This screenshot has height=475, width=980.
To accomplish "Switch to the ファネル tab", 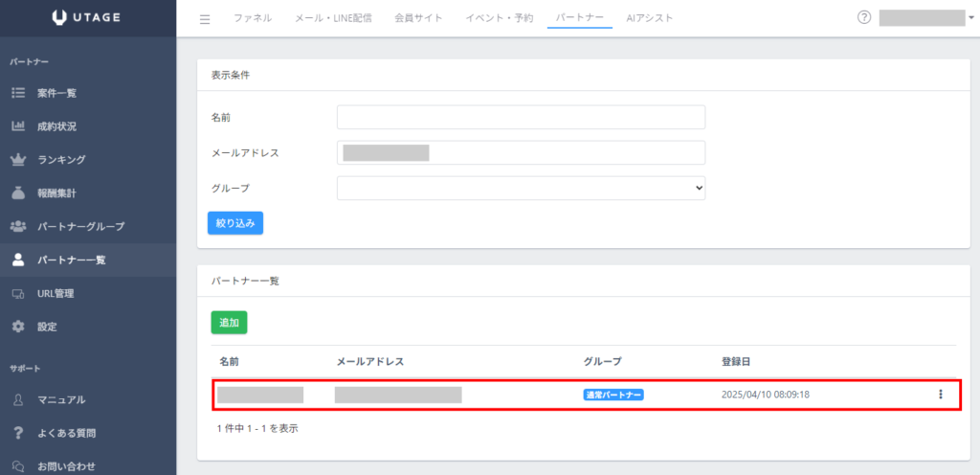I will pyautogui.click(x=253, y=18).
